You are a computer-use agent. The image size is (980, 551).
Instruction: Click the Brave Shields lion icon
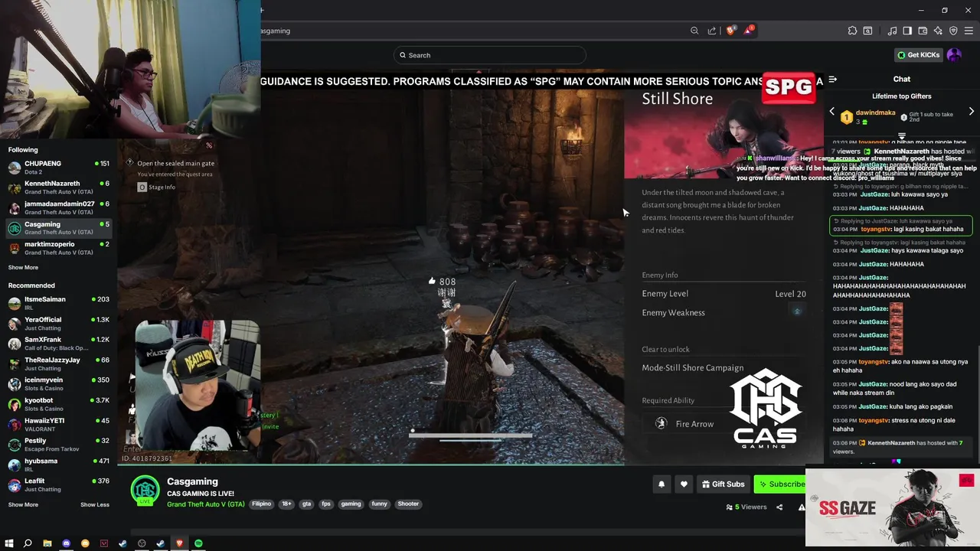pos(730,31)
